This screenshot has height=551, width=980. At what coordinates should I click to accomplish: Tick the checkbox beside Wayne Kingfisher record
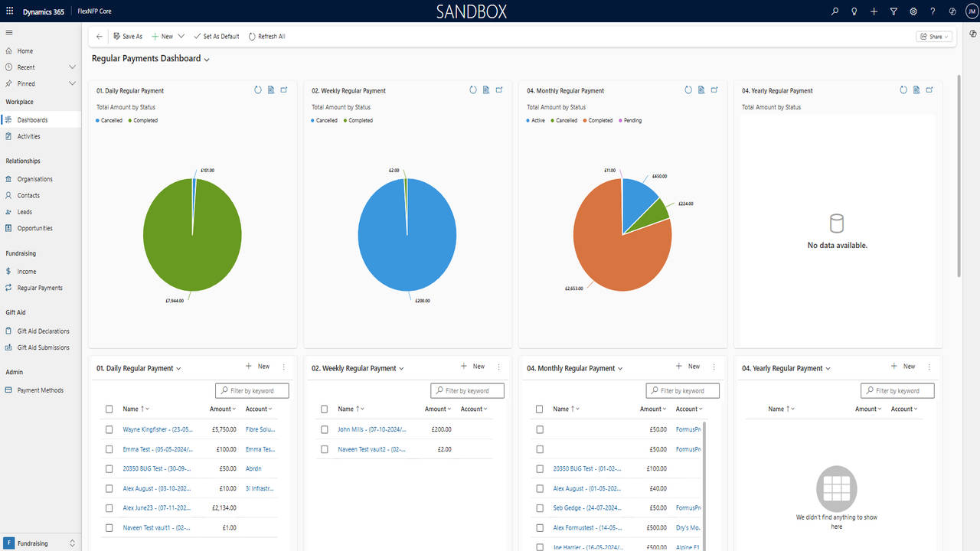tap(109, 429)
